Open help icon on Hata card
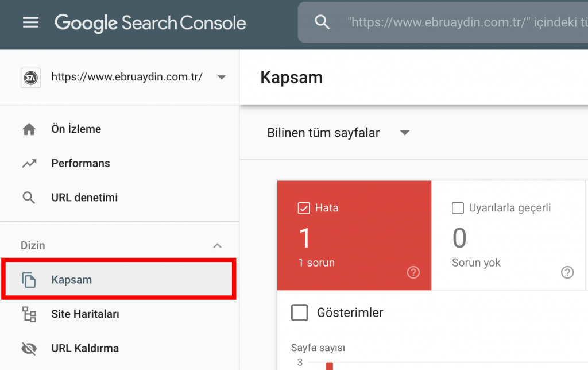Viewport: 588px width, 370px height. (413, 272)
